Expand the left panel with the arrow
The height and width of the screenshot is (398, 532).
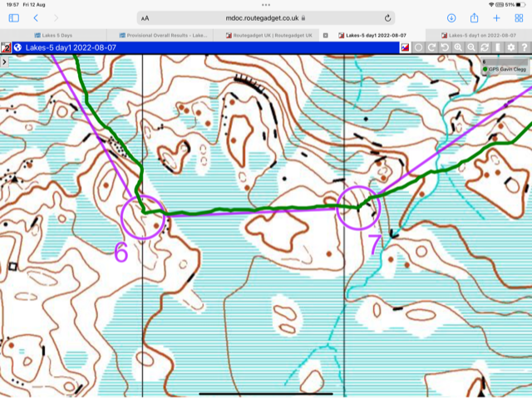click(5, 62)
